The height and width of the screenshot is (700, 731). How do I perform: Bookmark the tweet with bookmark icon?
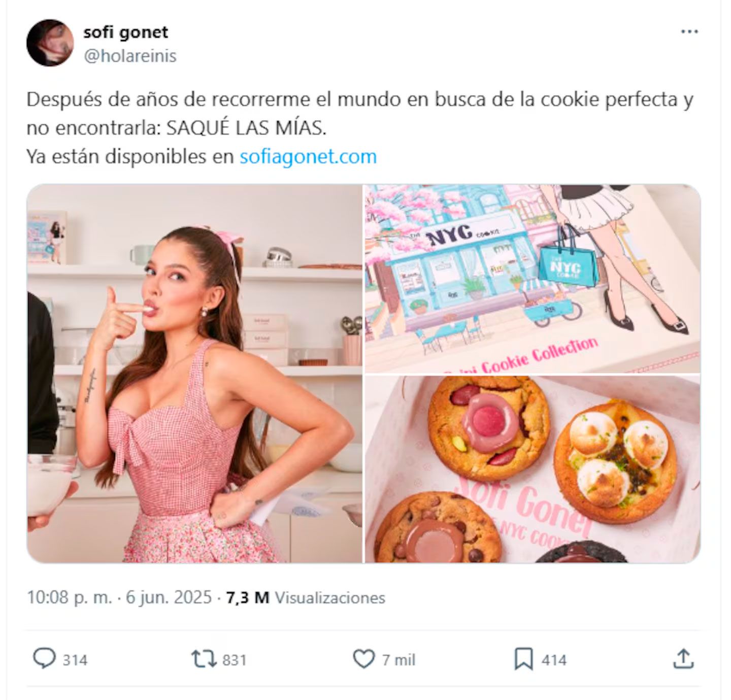pos(523,659)
